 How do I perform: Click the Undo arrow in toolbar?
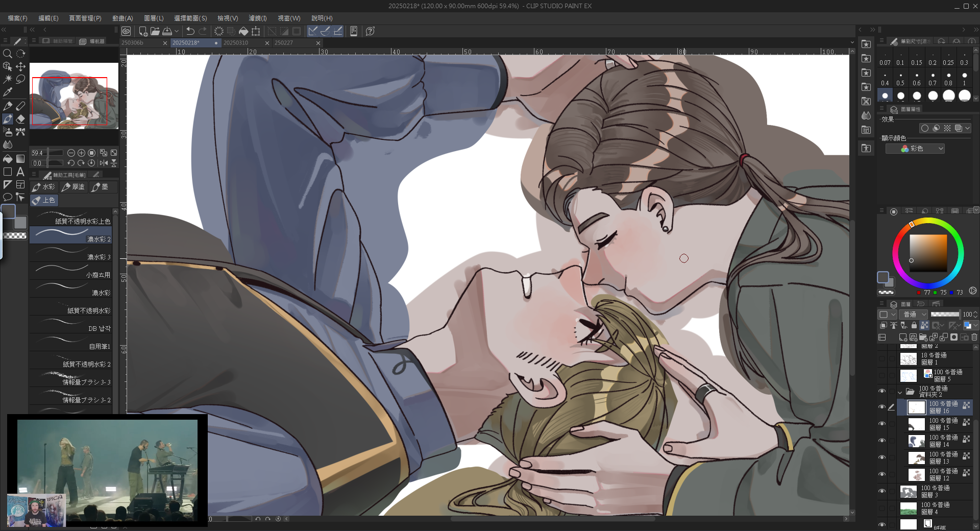point(190,31)
